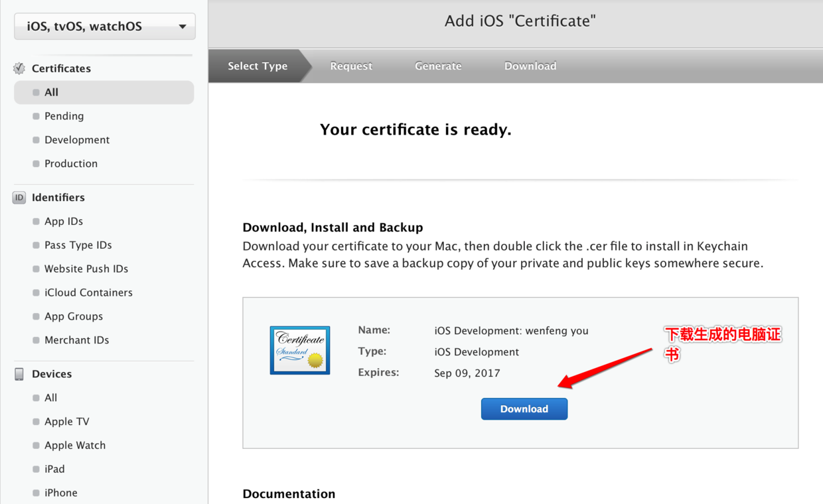Click the certificate thumbnail image
Image resolution: width=823 pixels, height=504 pixels.
(300, 350)
